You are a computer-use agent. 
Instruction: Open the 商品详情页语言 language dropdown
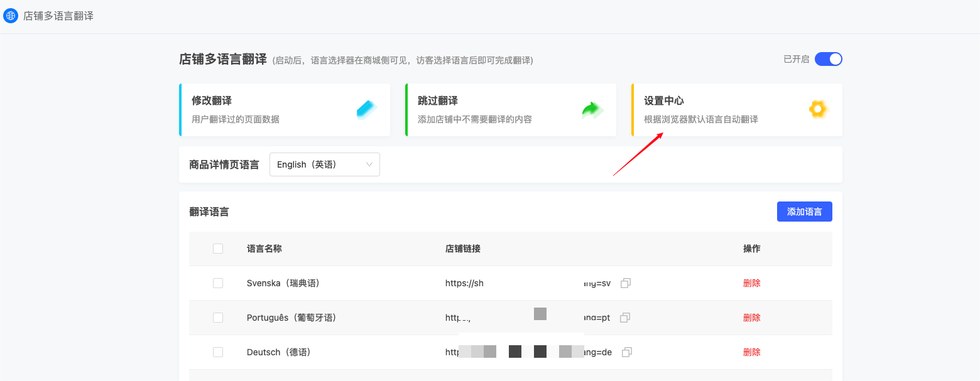coord(324,164)
